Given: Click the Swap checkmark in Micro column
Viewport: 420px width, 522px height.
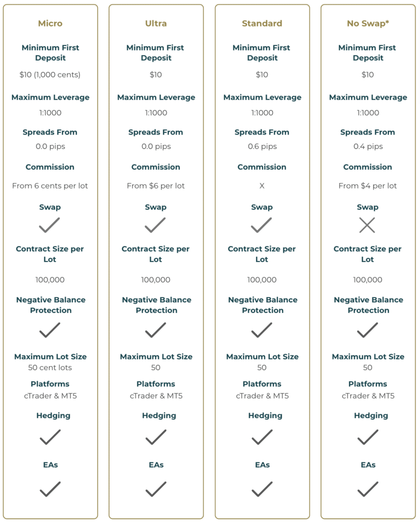Looking at the screenshot, I should pyautogui.click(x=49, y=225).
